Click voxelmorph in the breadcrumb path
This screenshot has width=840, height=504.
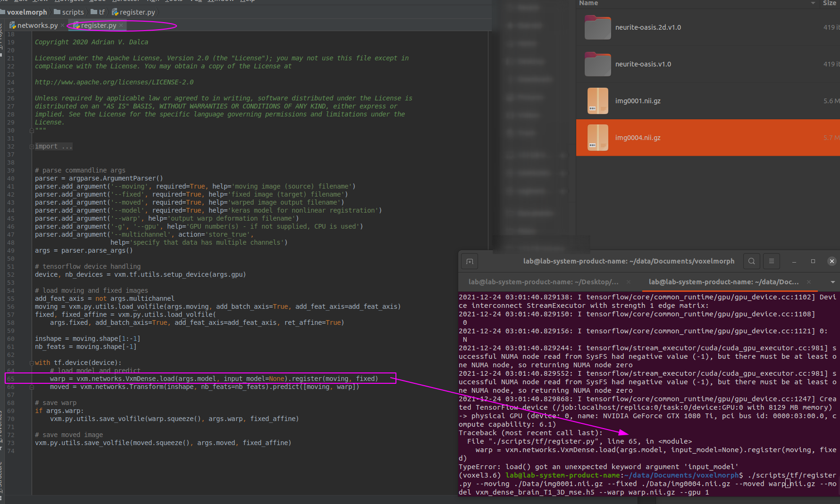pyautogui.click(x=27, y=12)
